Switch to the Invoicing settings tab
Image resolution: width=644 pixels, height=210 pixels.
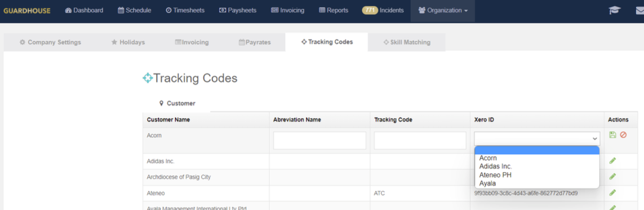(192, 42)
